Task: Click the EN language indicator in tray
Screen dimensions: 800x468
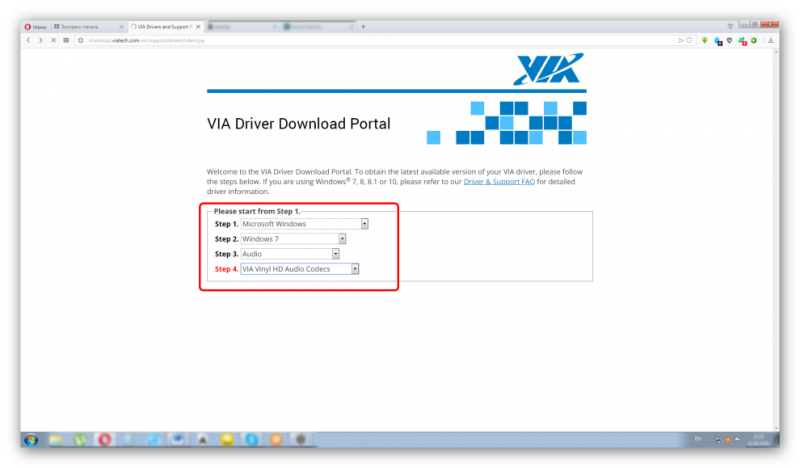Action: (x=697, y=439)
